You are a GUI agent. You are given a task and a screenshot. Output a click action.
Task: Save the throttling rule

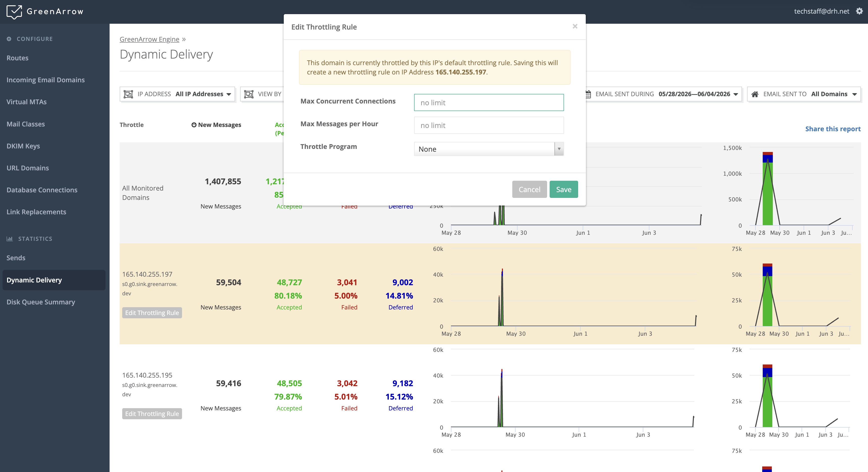563,189
